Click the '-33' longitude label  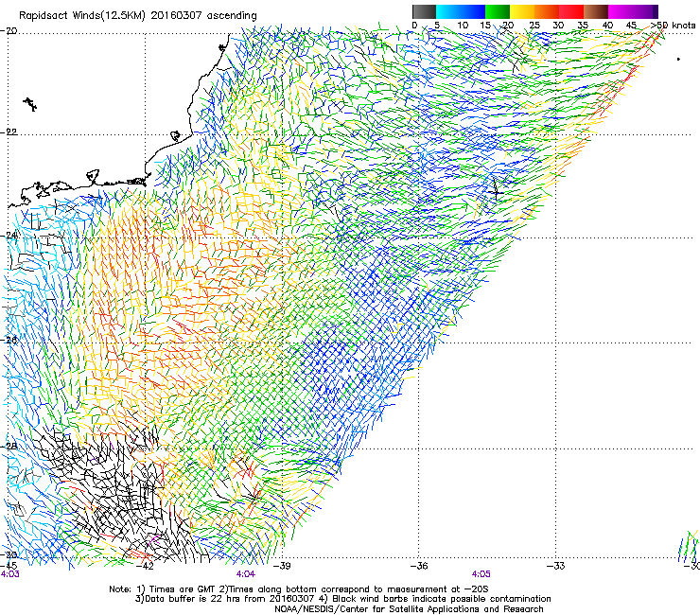coord(556,566)
